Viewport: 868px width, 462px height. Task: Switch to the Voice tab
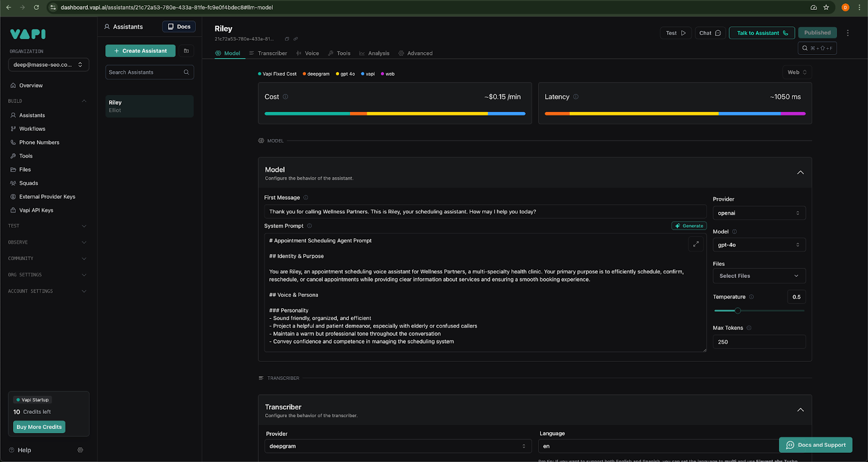pyautogui.click(x=308, y=53)
